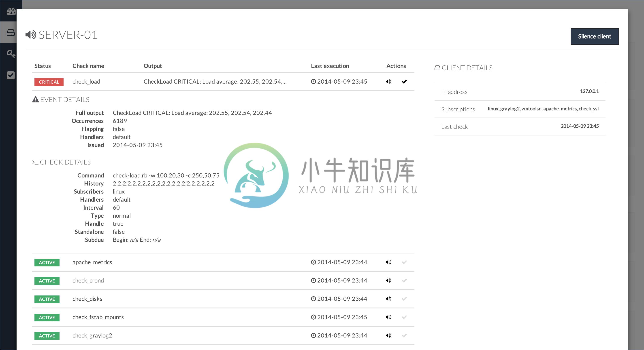Click the Silence client button
Viewport: 644px width, 350px height.
[594, 36]
